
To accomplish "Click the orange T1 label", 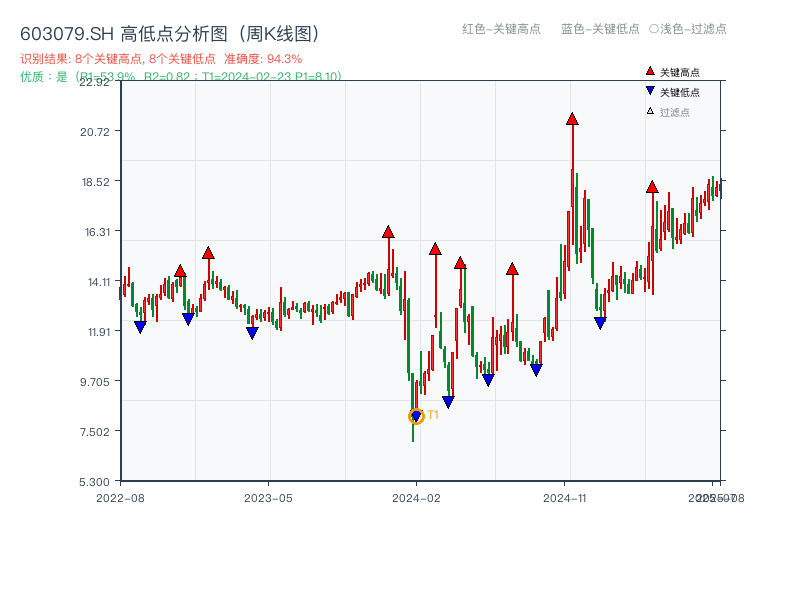I will (433, 415).
